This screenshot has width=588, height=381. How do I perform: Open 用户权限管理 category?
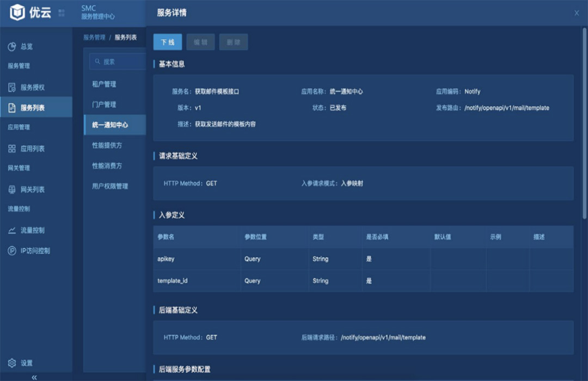tap(110, 186)
